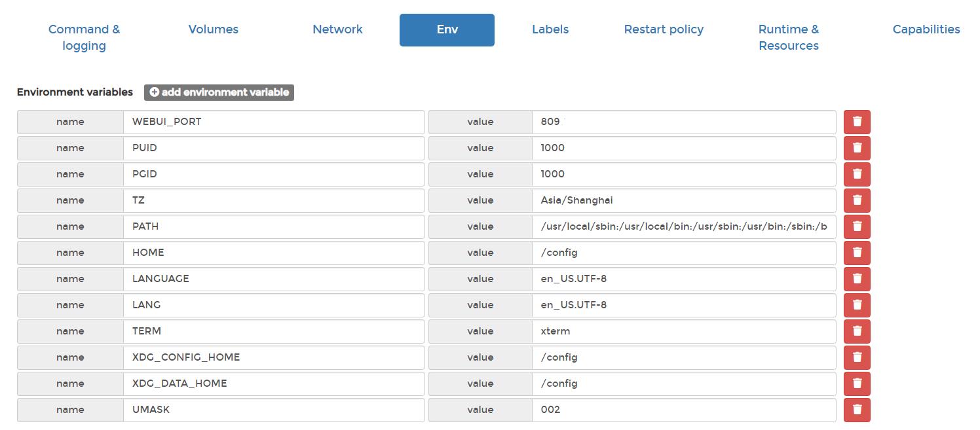Remove the HOME variable row
Image resolution: width=980 pixels, height=430 pixels.
[x=856, y=253]
